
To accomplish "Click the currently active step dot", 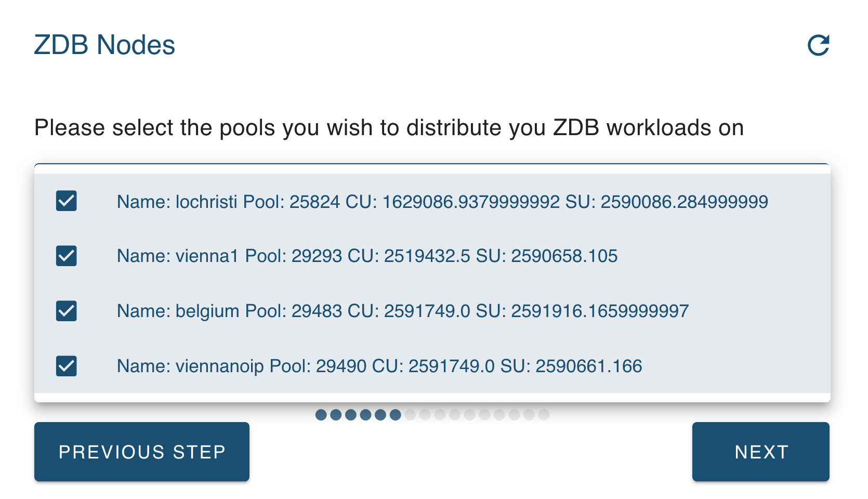I will 396,415.
